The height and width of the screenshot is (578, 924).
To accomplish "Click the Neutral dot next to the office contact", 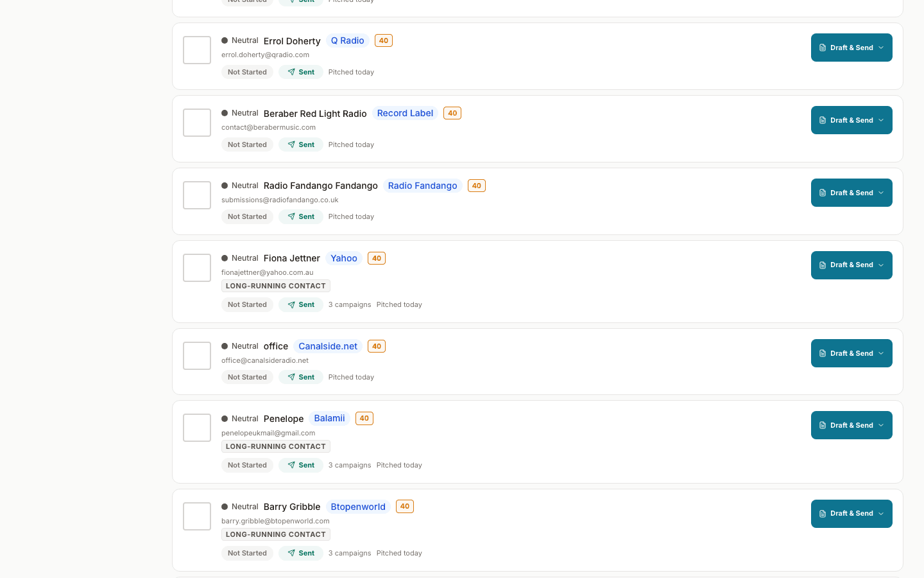I will pos(225,346).
